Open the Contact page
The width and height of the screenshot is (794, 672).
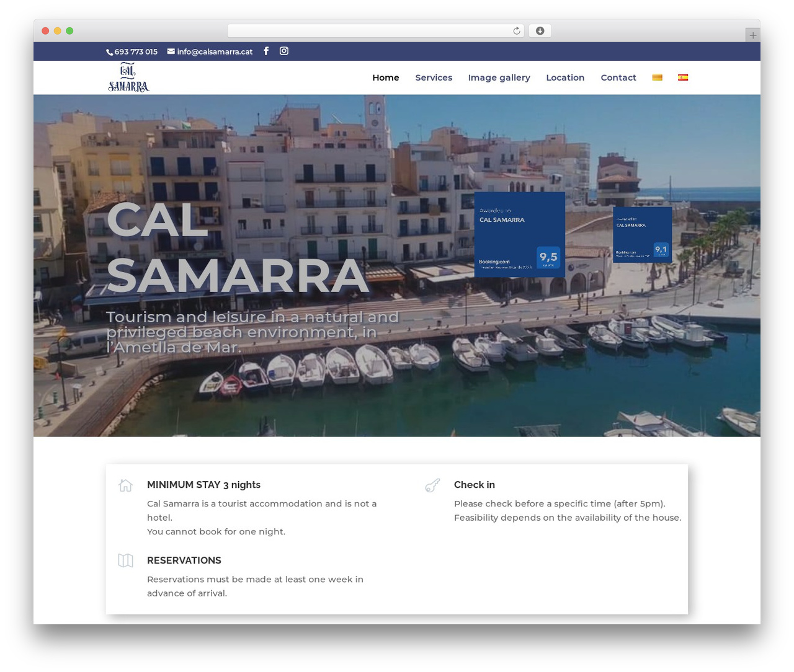pyautogui.click(x=618, y=77)
